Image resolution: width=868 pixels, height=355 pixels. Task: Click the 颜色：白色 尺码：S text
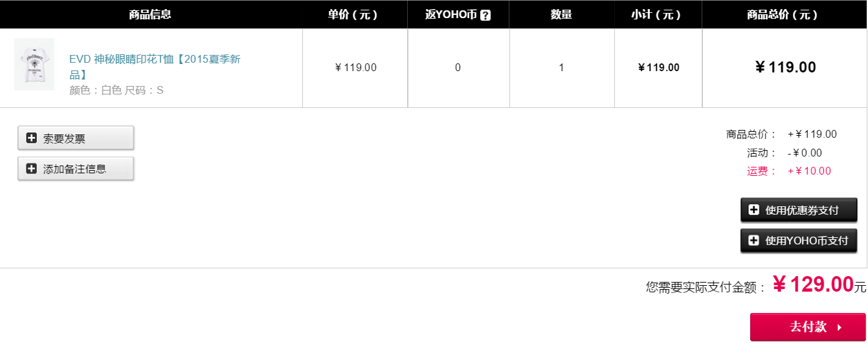pos(117,91)
